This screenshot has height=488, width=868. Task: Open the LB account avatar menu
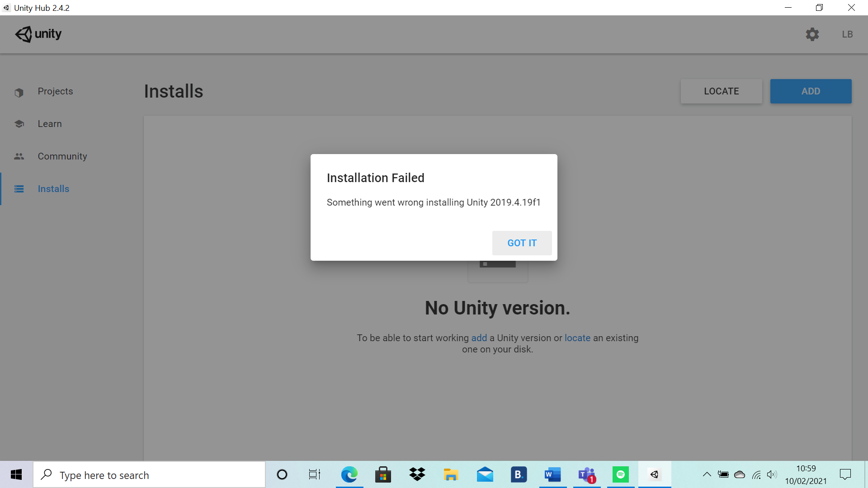pos(847,34)
